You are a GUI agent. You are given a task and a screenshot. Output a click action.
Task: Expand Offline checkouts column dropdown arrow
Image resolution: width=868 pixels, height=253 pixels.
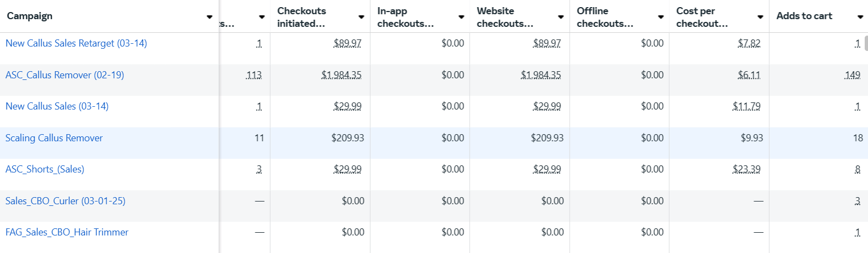661,17
